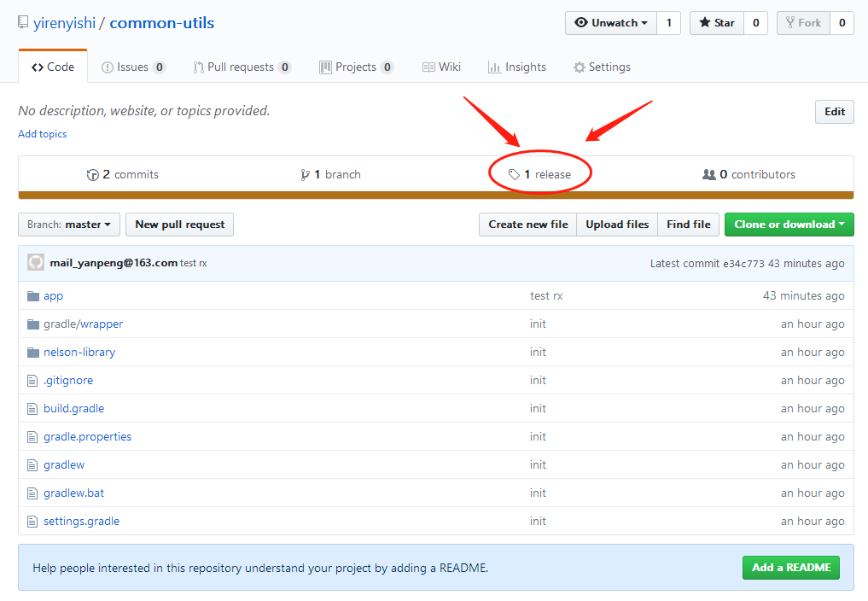
Task: Click the file icon for settings.gradle
Action: [32, 522]
